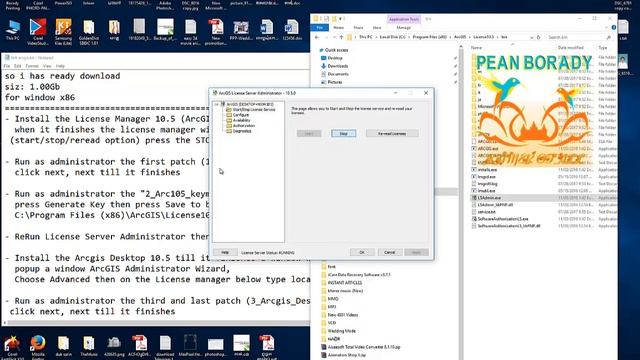Image resolution: width=640 pixels, height=360 pixels.
Task: Open the TheMusic desktop folder
Action: (89, 346)
